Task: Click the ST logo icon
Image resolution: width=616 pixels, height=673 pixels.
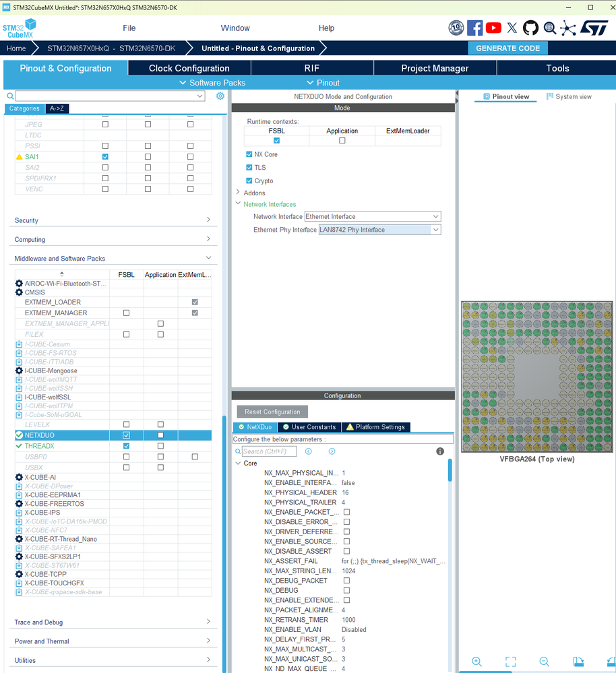Action: 594,28
